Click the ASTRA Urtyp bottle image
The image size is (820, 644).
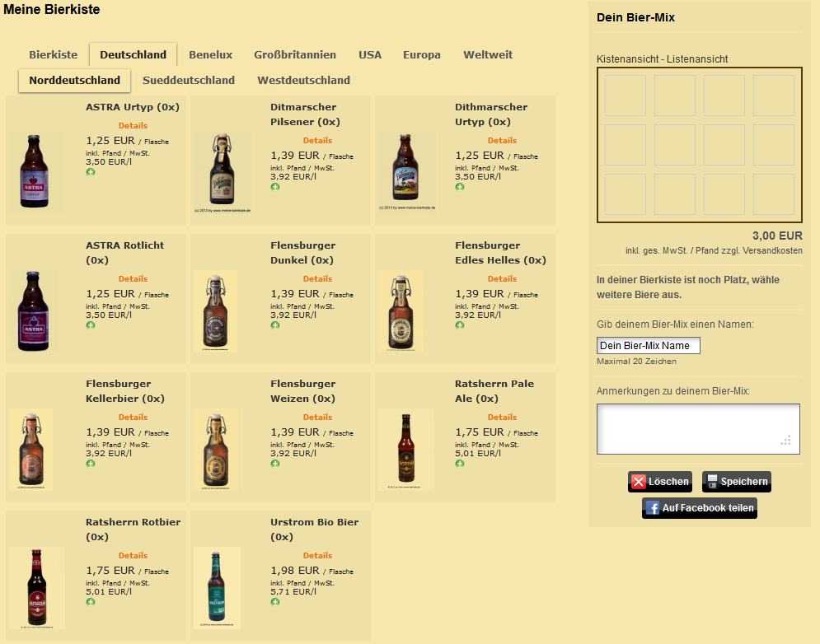click(x=35, y=171)
